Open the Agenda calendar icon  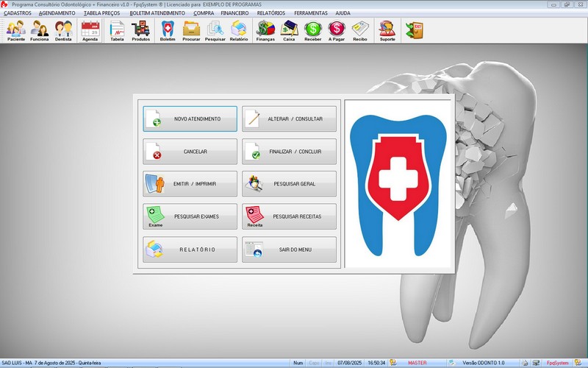click(x=90, y=31)
